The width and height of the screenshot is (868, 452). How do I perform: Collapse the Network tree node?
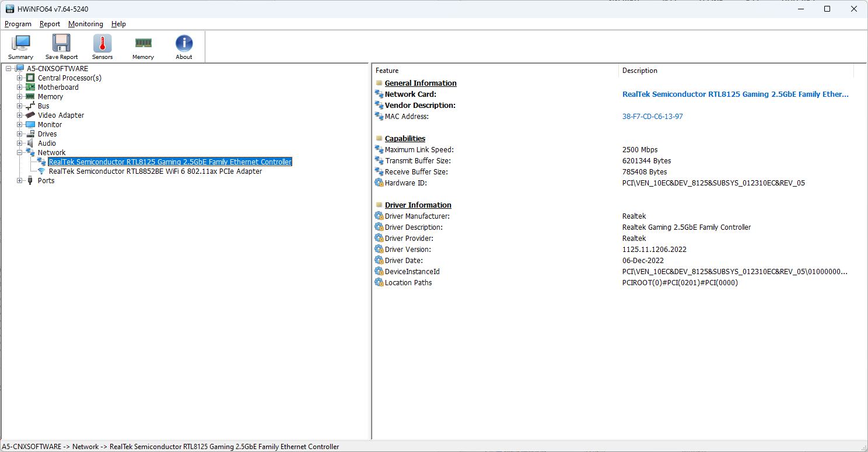coord(19,152)
